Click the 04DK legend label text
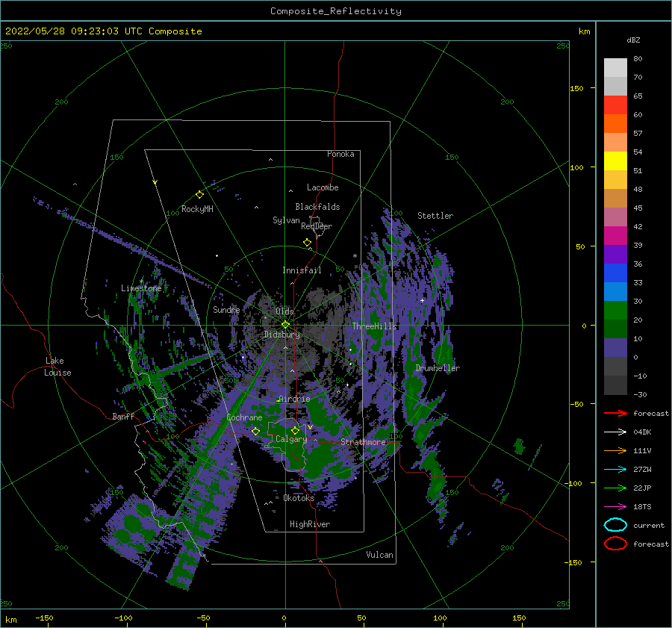The width and height of the screenshot is (672, 628). pos(642,432)
